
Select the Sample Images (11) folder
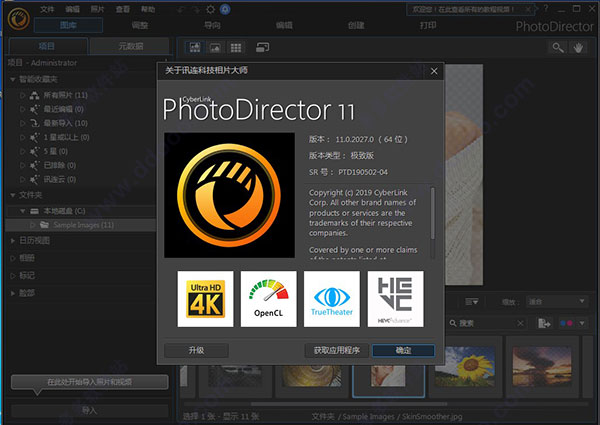[x=81, y=225]
